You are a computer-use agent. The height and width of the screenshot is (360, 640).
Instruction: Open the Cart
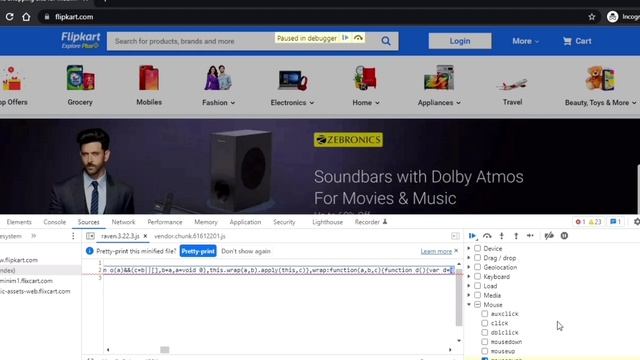point(577,41)
